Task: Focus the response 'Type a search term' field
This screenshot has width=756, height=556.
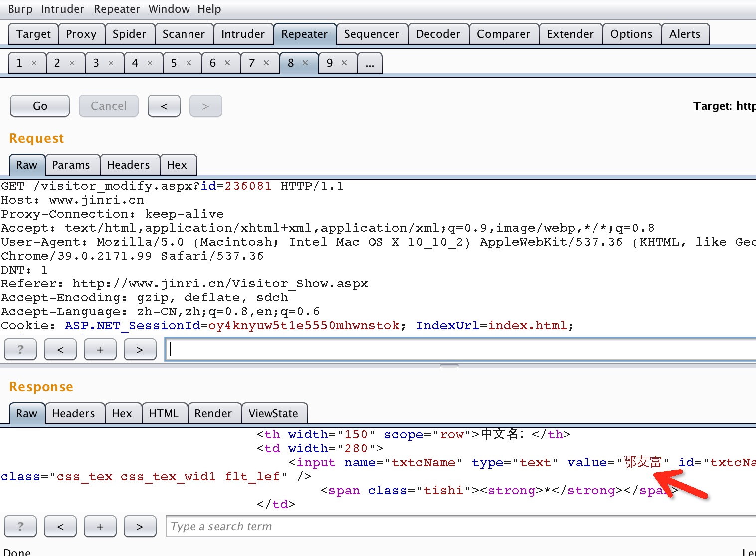Action: (461, 526)
